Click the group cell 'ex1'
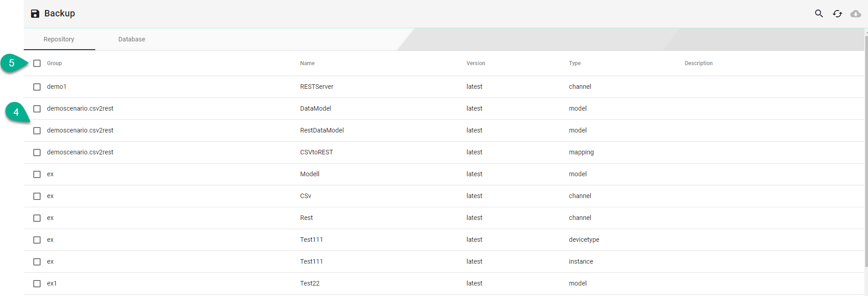The height and width of the screenshot is (296, 868). pos(52,283)
